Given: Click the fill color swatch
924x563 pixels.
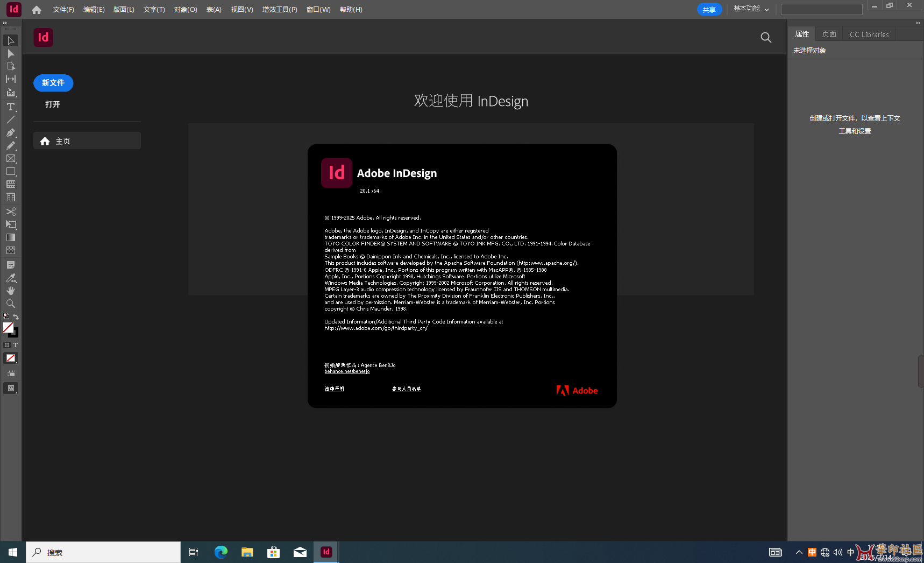Looking at the screenshot, I should tap(8, 327).
